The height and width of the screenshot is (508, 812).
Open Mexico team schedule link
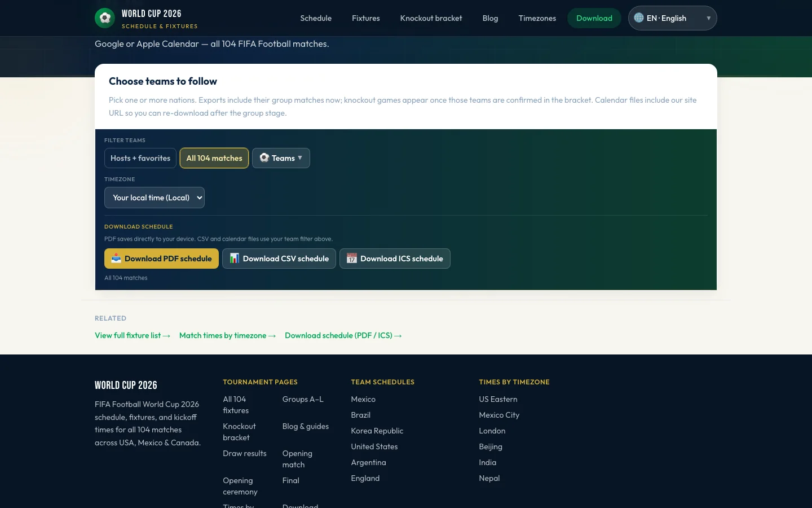click(363, 399)
